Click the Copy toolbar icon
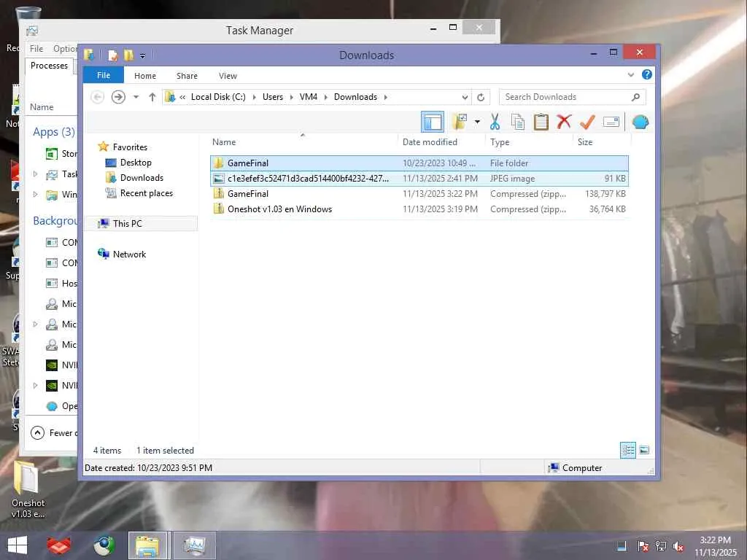747x560 pixels. pos(518,122)
